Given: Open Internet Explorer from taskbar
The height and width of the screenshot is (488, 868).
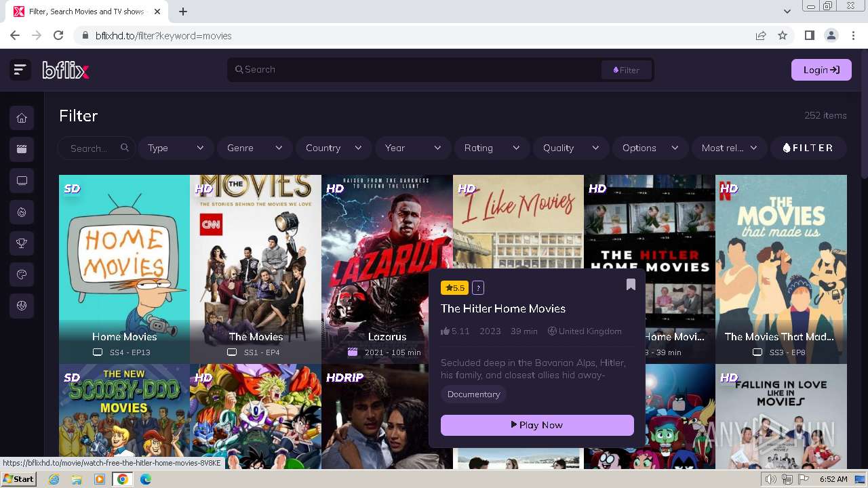Looking at the screenshot, I should [54, 479].
